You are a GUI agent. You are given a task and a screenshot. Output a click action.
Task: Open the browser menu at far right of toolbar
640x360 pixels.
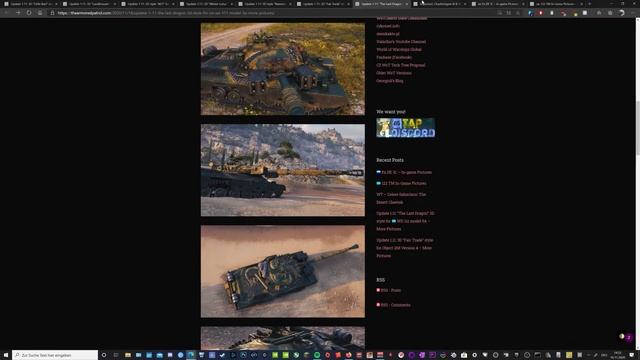(633, 13)
